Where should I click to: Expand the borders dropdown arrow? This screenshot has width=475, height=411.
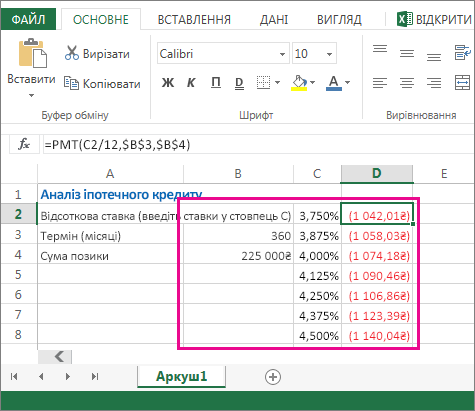click(277, 82)
